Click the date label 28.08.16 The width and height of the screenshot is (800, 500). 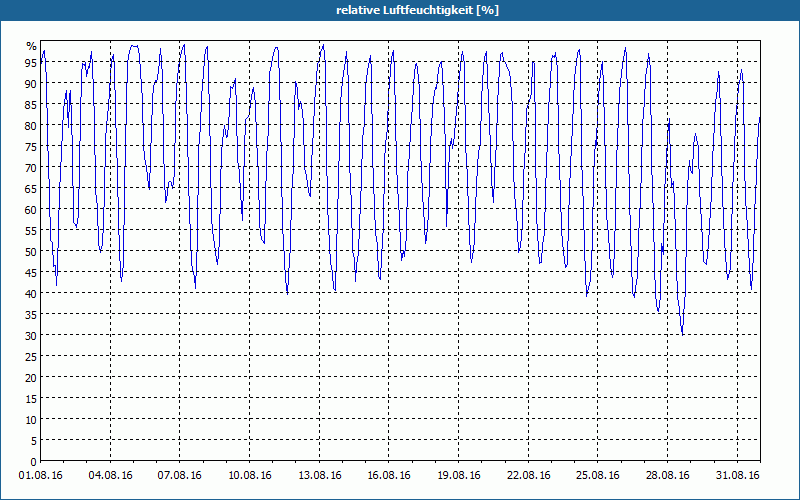tap(668, 476)
